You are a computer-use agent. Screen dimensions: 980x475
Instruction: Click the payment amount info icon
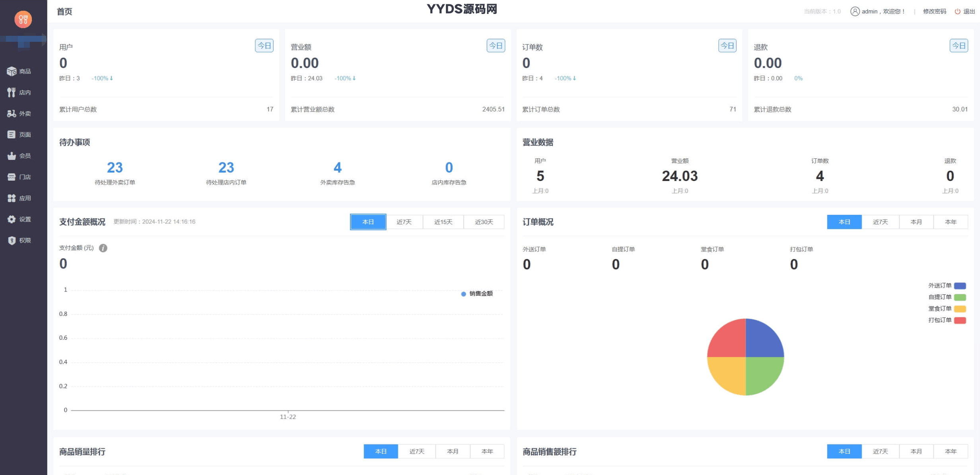tap(103, 248)
